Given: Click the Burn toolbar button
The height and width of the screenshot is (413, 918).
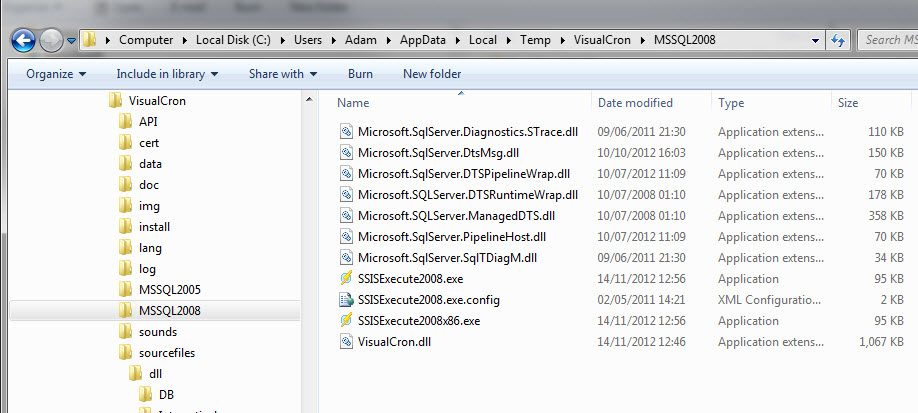Looking at the screenshot, I should pyautogui.click(x=360, y=74).
